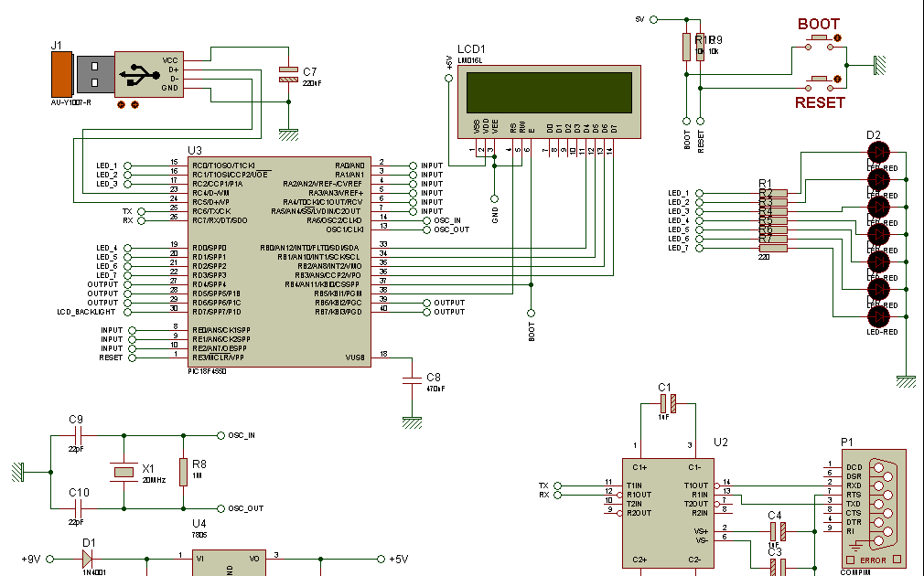Screen dimensions: 924x576
Task: Select the J1 USB connector symbol
Action: 117,74
